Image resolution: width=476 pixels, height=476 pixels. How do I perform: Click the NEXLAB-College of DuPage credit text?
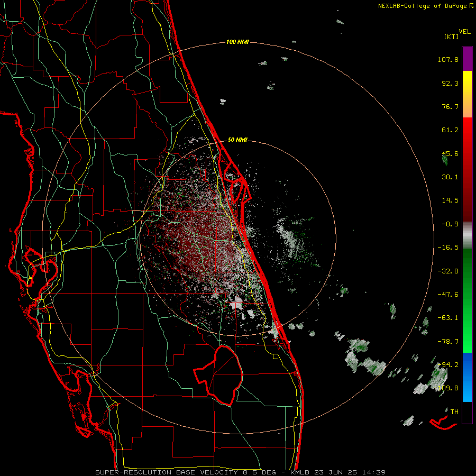click(x=422, y=6)
